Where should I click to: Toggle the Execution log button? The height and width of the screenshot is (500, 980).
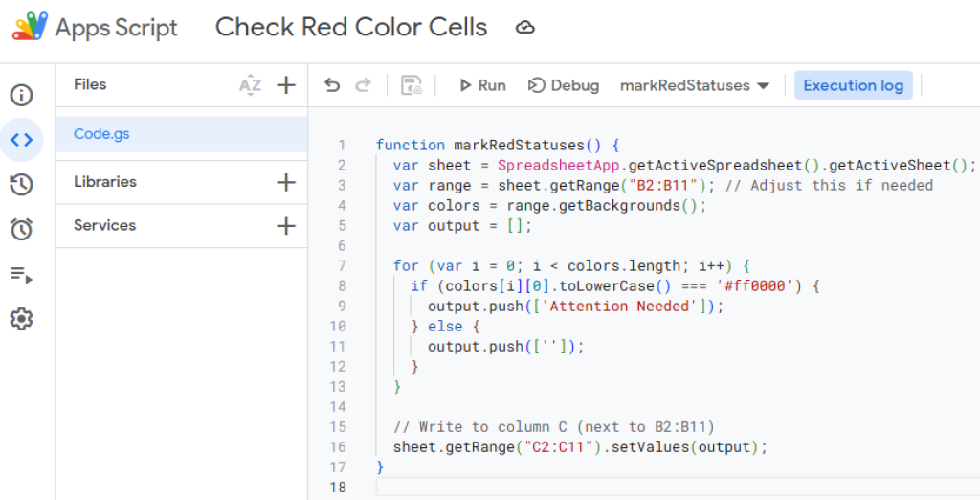[853, 85]
